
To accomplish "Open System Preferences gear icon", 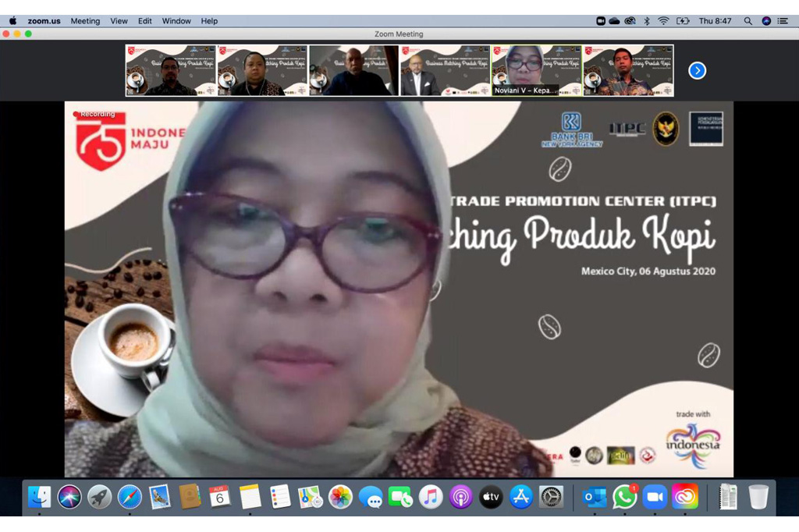I will coord(551,497).
